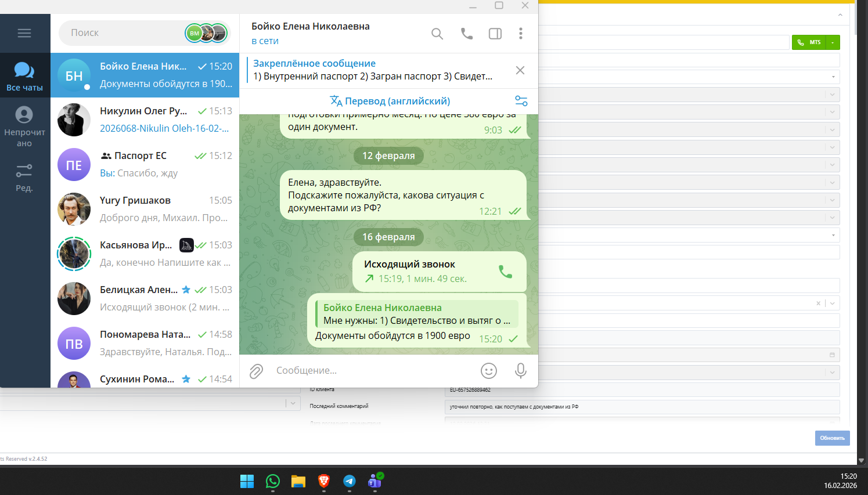The width and height of the screenshot is (868, 495).
Task: Click Никулин Олег's profile photo
Action: (x=74, y=120)
